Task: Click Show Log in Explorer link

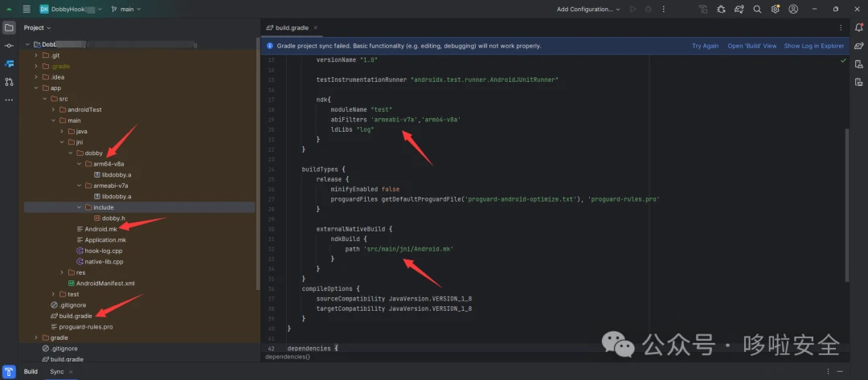Action: (x=813, y=46)
